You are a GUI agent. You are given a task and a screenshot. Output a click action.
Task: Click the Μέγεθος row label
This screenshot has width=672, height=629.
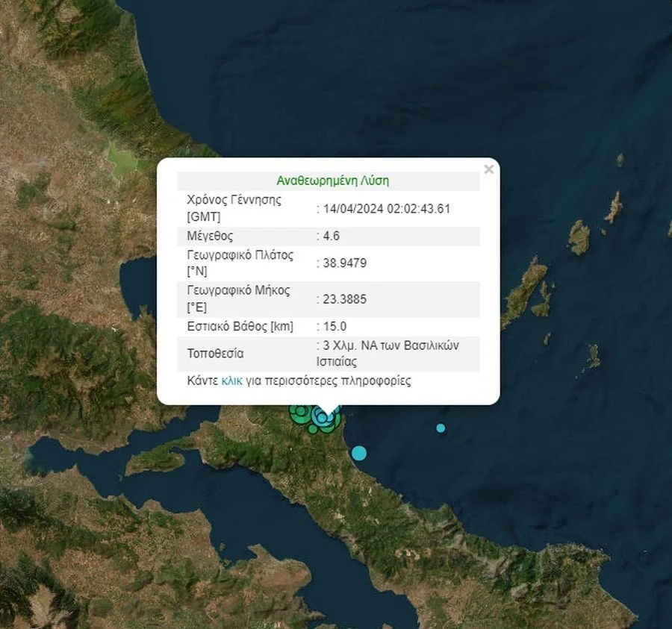[x=210, y=237]
